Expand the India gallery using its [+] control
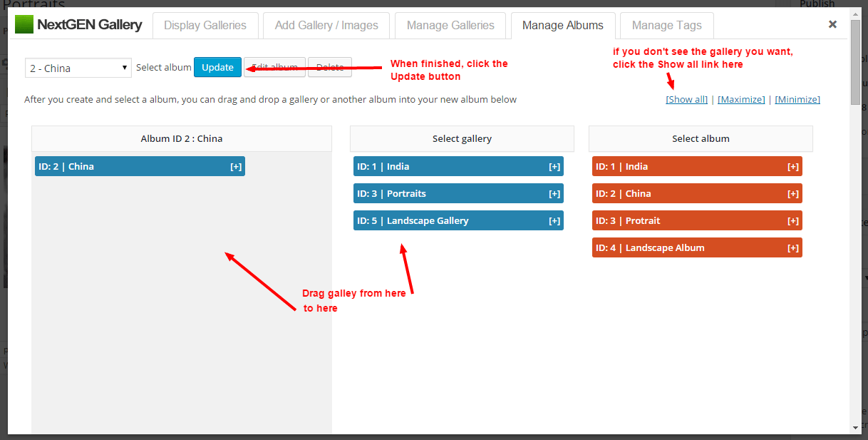 (555, 166)
